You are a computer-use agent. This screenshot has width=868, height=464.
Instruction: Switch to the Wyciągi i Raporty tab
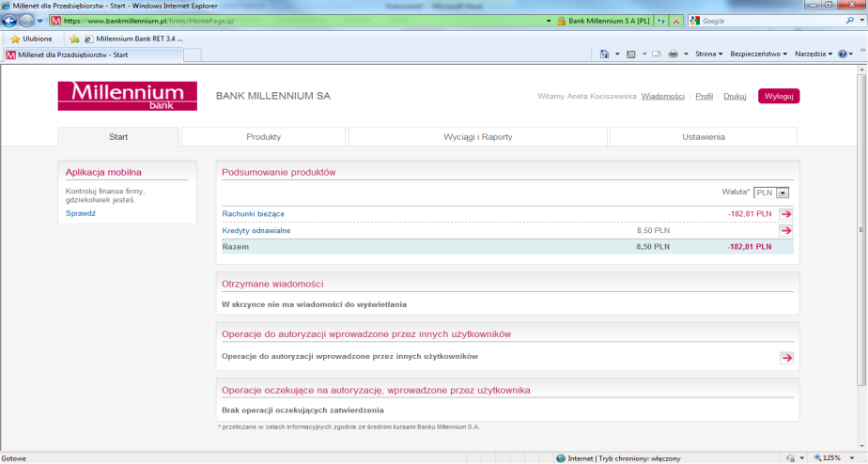click(478, 137)
